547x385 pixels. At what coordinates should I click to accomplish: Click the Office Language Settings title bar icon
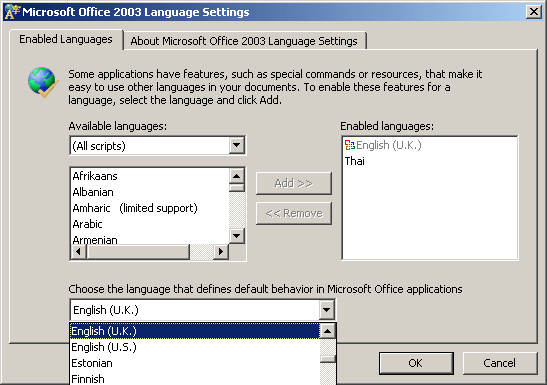click(12, 12)
